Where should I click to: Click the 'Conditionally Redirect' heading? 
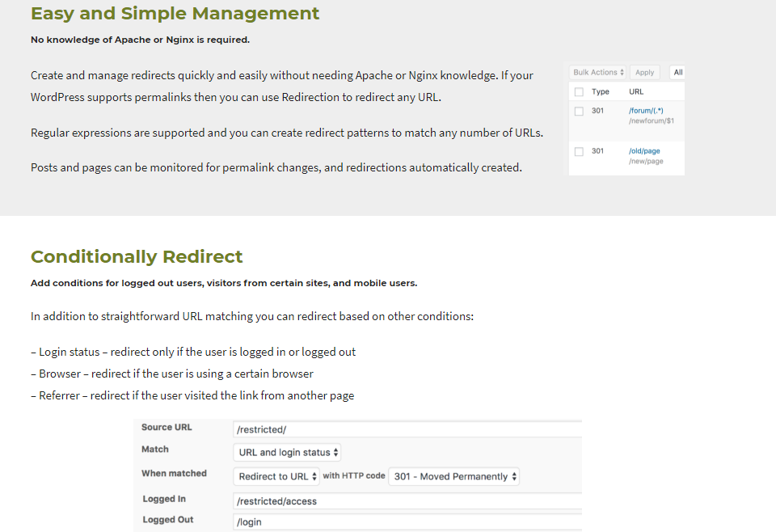pos(137,257)
